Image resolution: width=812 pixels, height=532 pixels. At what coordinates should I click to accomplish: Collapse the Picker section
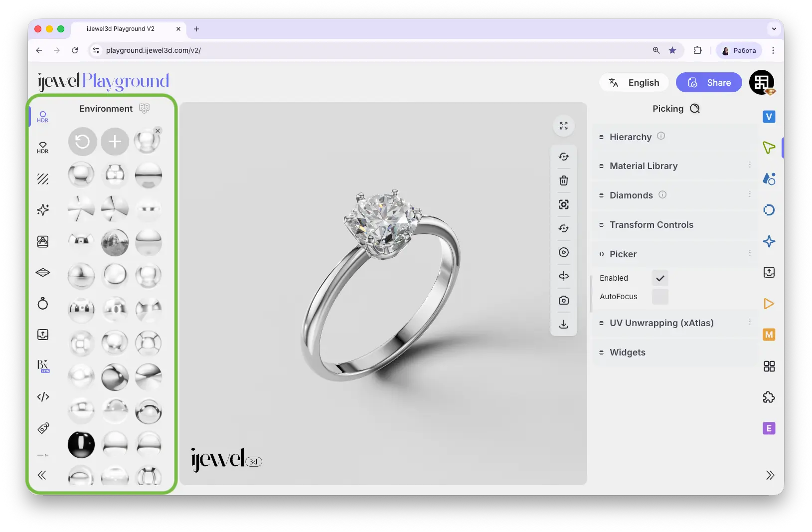tap(675, 254)
